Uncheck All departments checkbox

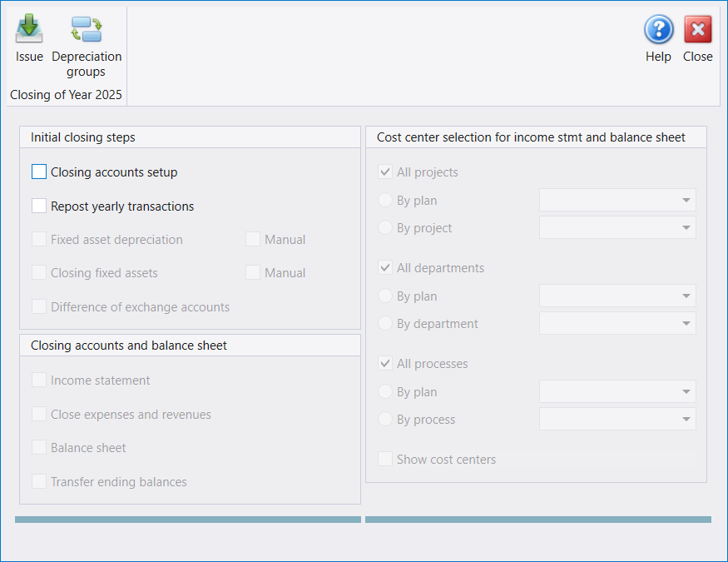click(385, 267)
